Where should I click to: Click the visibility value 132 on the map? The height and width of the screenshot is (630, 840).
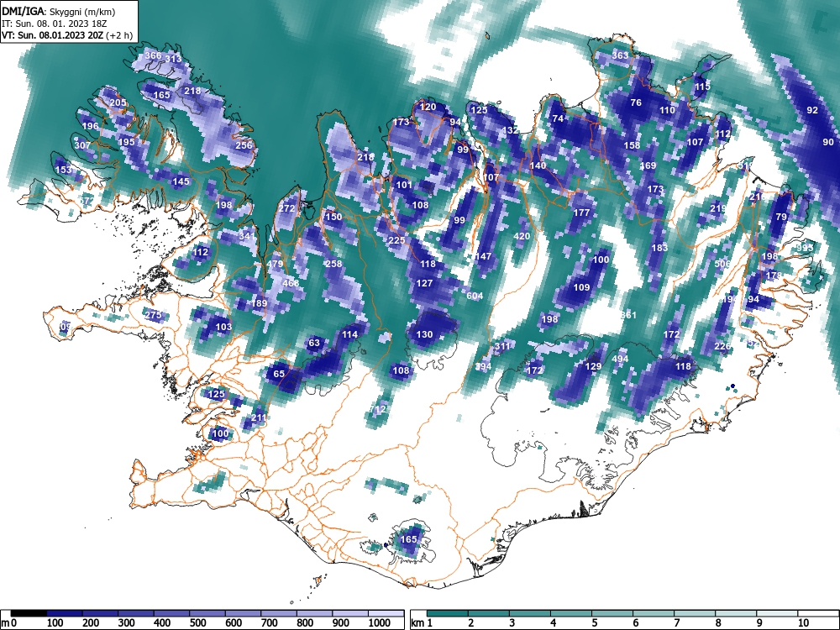(x=510, y=130)
